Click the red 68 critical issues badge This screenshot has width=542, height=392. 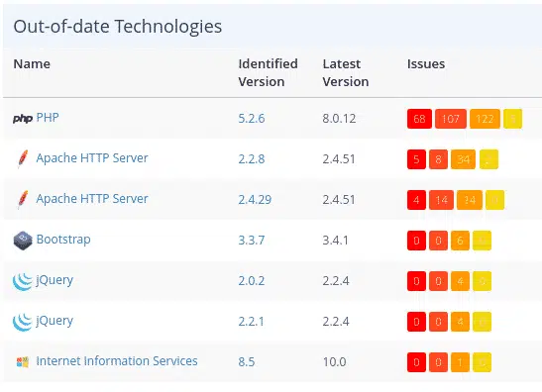point(419,119)
